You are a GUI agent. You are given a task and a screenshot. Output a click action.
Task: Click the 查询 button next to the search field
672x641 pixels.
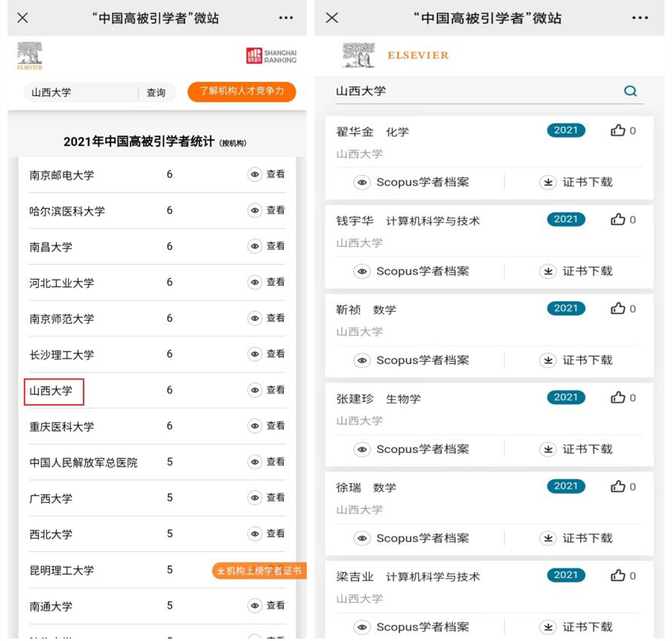pyautogui.click(x=156, y=93)
